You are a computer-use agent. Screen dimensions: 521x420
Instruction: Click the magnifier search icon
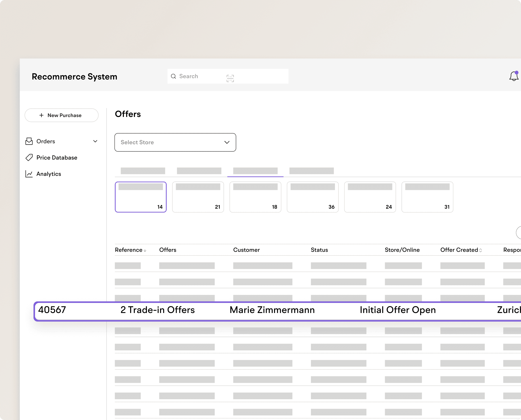(x=173, y=76)
